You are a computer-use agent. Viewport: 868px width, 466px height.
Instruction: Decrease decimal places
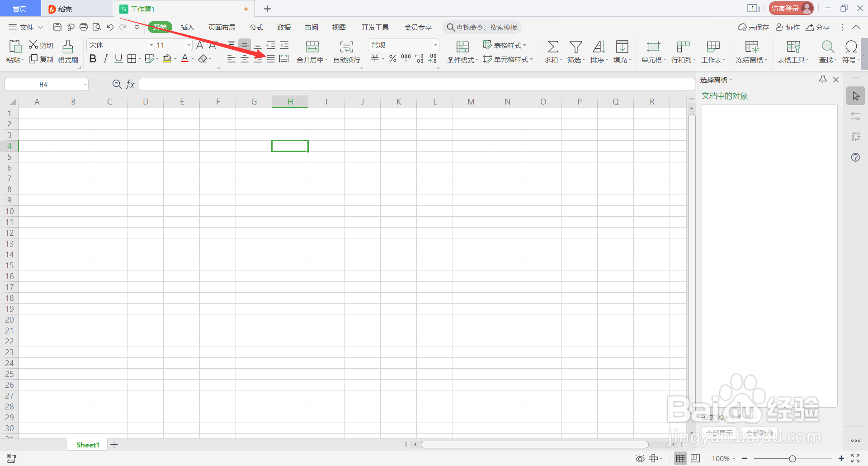[x=433, y=58]
